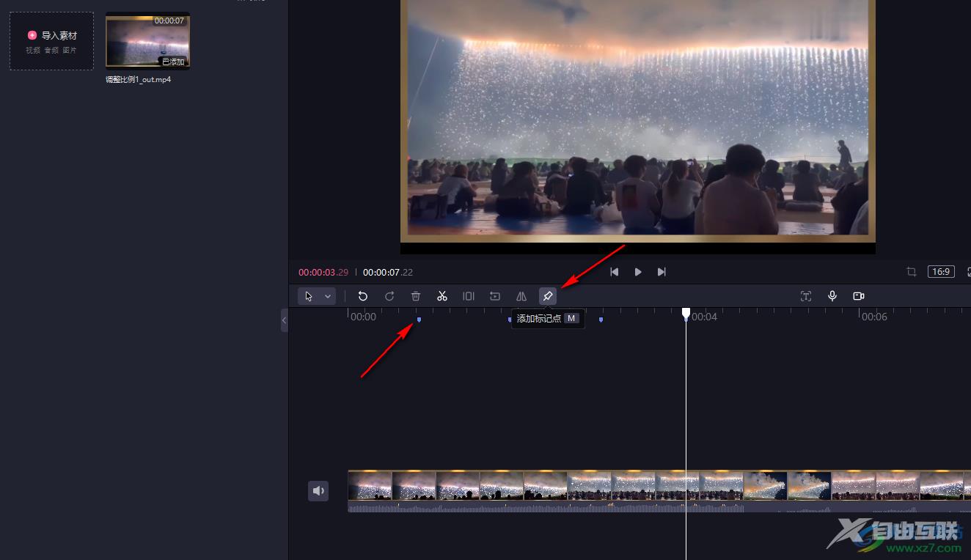This screenshot has width=971, height=560.
Task: Jump to previous frame button
Action: [x=615, y=272]
